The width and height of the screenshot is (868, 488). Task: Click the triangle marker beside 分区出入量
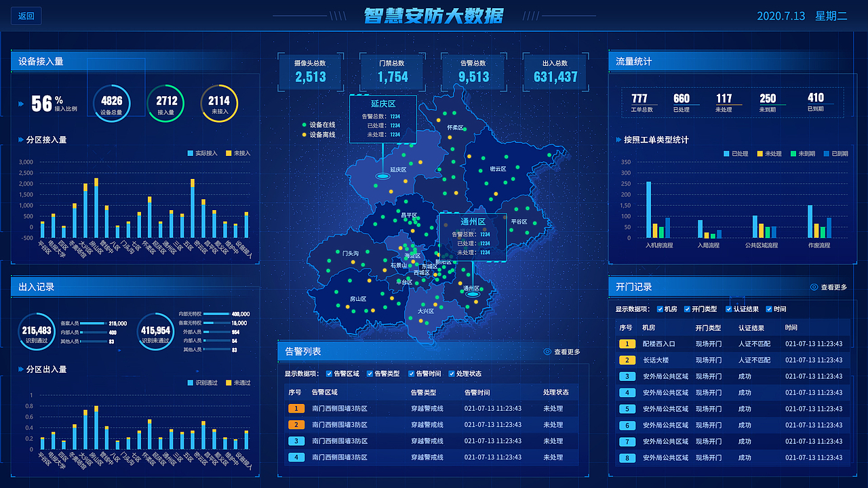[x=21, y=369]
